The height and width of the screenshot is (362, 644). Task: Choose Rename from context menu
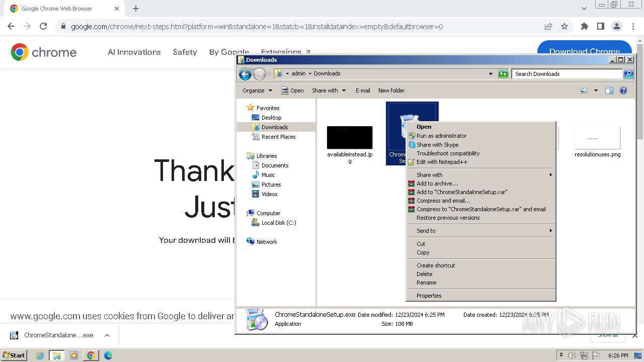[481, 283]
